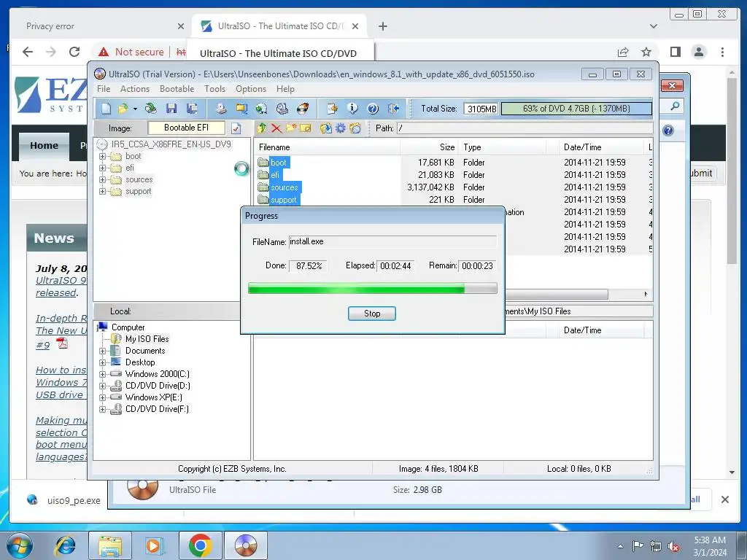Viewport: 747px width, 560px height.
Task: Open the Options menu
Action: (251, 89)
